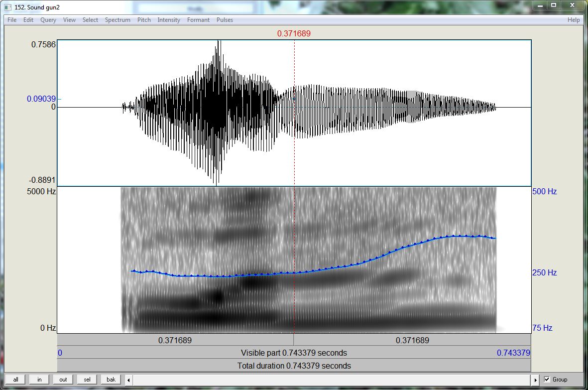Viewport: 588px width, 390px height.
Task: Maximize the Sound gun2 window
Action: click(x=554, y=5)
